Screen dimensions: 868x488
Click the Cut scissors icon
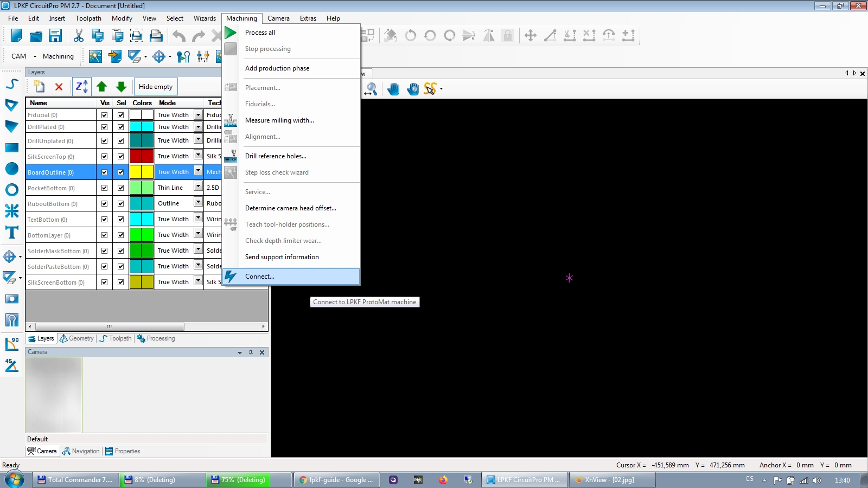[79, 36]
